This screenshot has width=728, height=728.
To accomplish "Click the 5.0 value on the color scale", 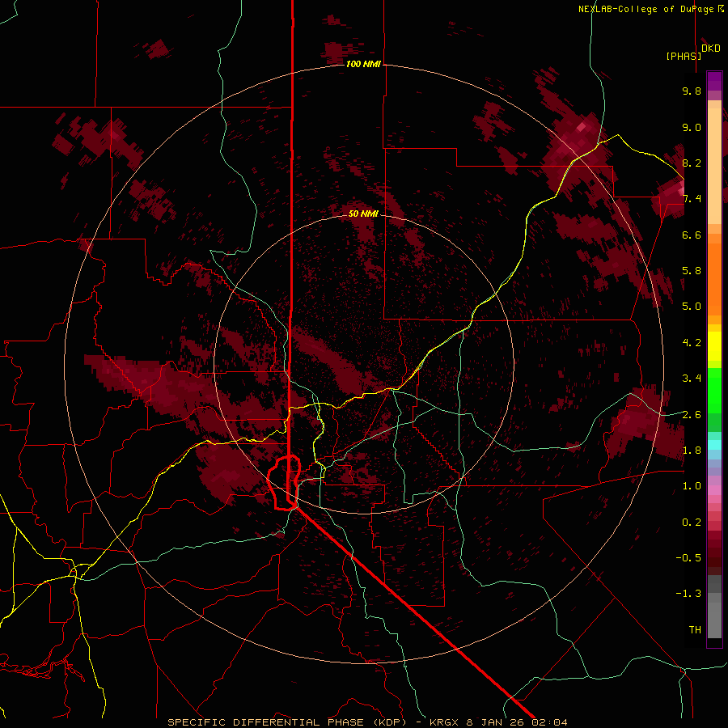I will click(x=692, y=307).
